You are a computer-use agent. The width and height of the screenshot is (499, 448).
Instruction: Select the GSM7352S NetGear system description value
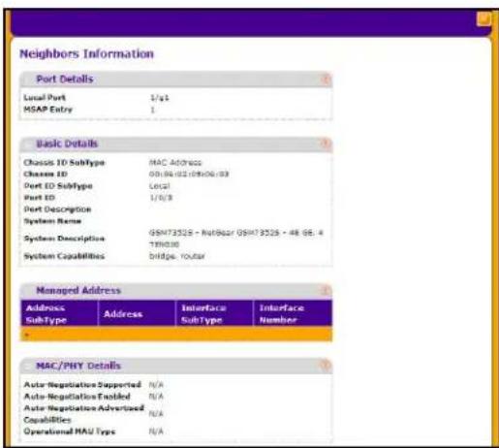236,239
